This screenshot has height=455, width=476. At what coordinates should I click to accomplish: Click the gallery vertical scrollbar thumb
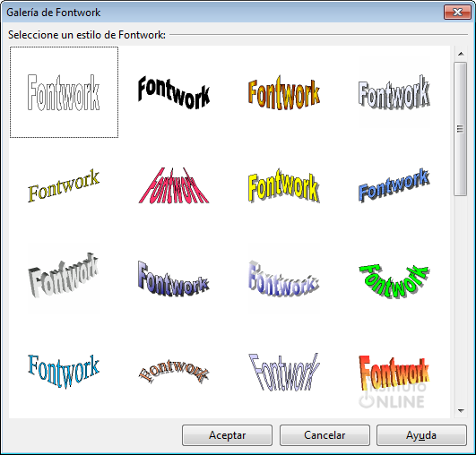click(x=461, y=129)
